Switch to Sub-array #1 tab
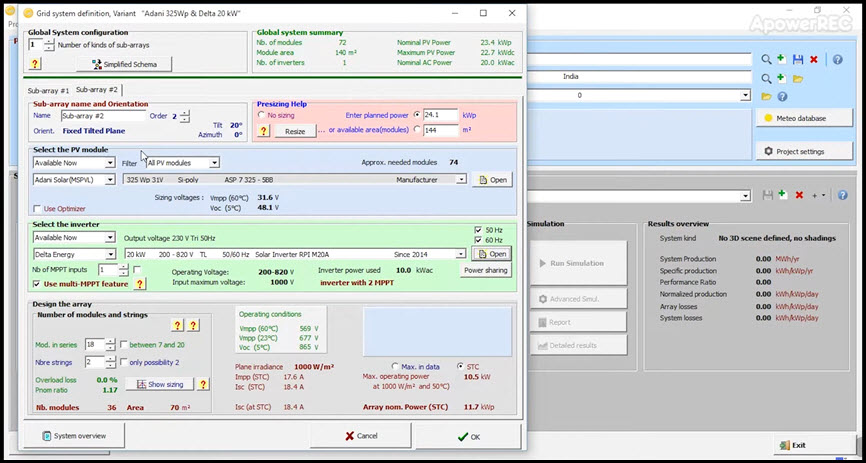Image resolution: width=866 pixels, height=463 pixels. pos(49,91)
